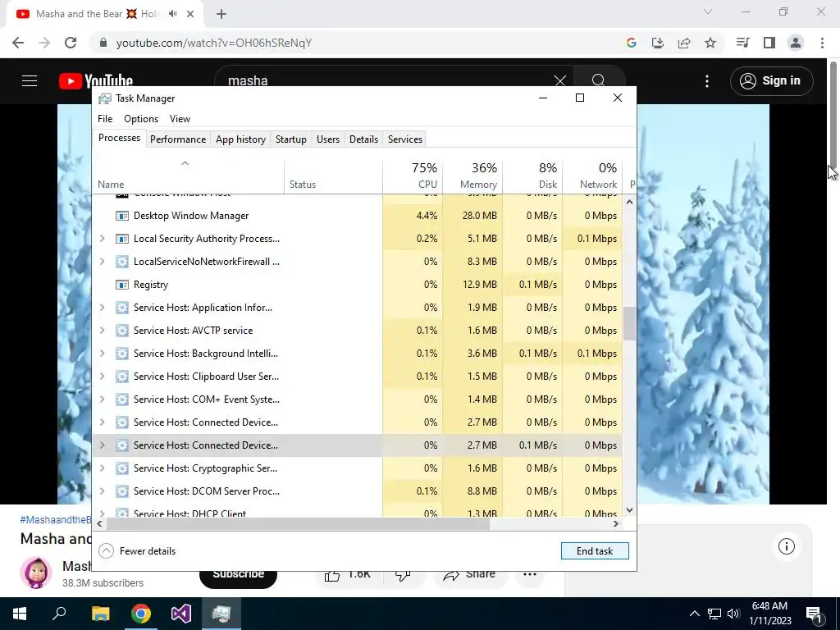Open a new Chrome tab
Viewport: 840px width, 630px height.
221,14
